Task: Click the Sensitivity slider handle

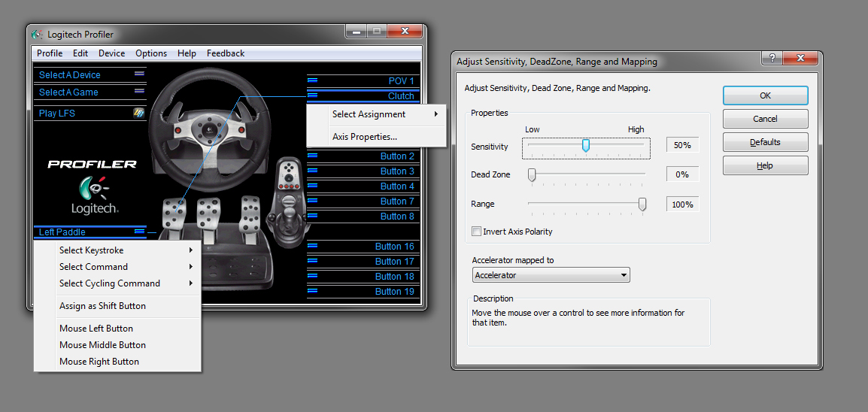Action: 586,146
